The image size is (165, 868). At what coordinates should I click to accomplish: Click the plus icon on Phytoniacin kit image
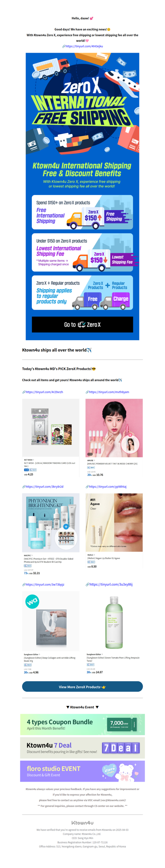point(66,526)
